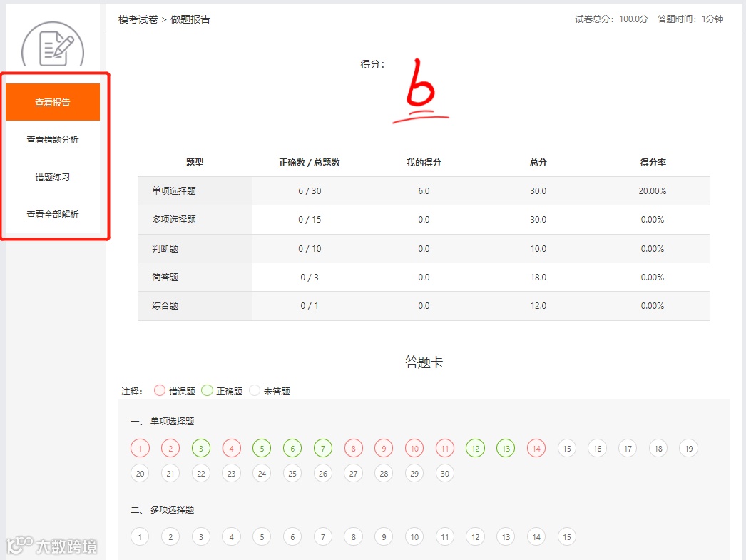
Task: Open wrong single-choice question 14
Action: coord(536,448)
